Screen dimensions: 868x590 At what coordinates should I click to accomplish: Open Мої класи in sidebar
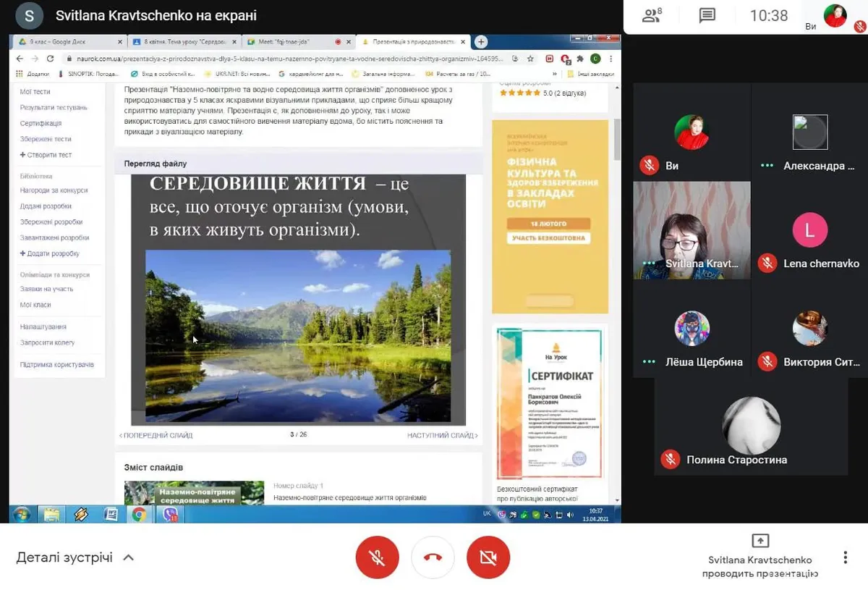(x=35, y=305)
